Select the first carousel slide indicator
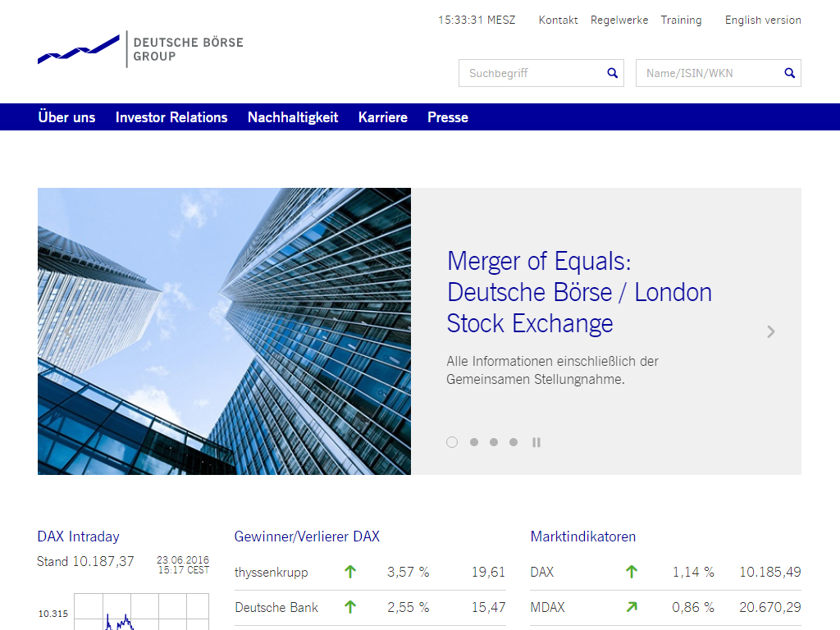The image size is (840, 630). tap(452, 442)
